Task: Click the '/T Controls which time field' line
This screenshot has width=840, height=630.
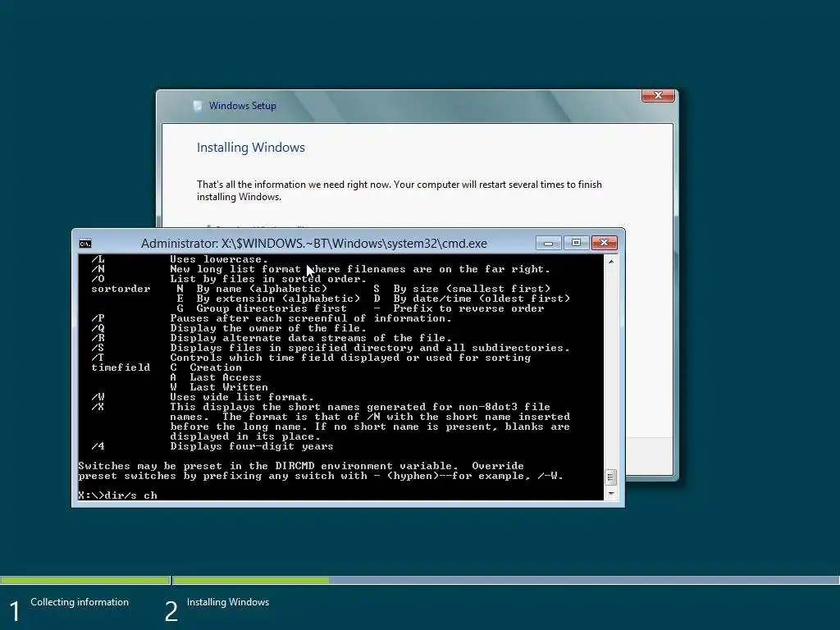Action: pyautogui.click(x=311, y=358)
